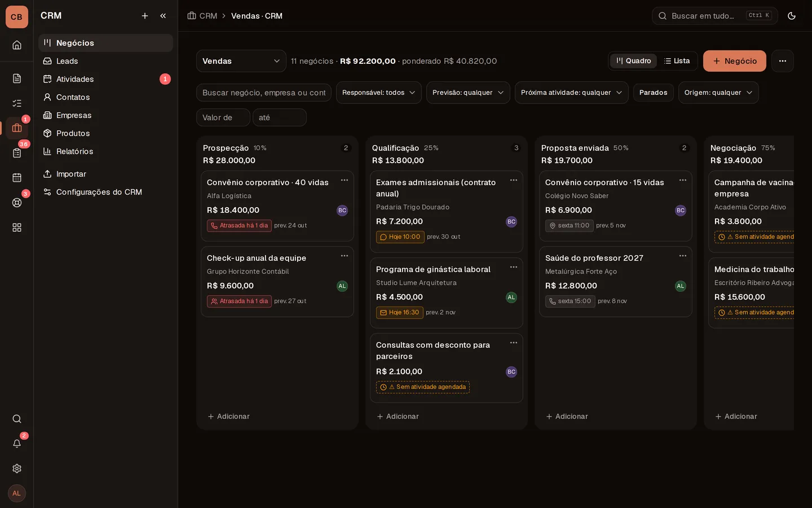812x508 pixels.
Task: Click Adicionar under Prospecção column
Action: point(229,417)
